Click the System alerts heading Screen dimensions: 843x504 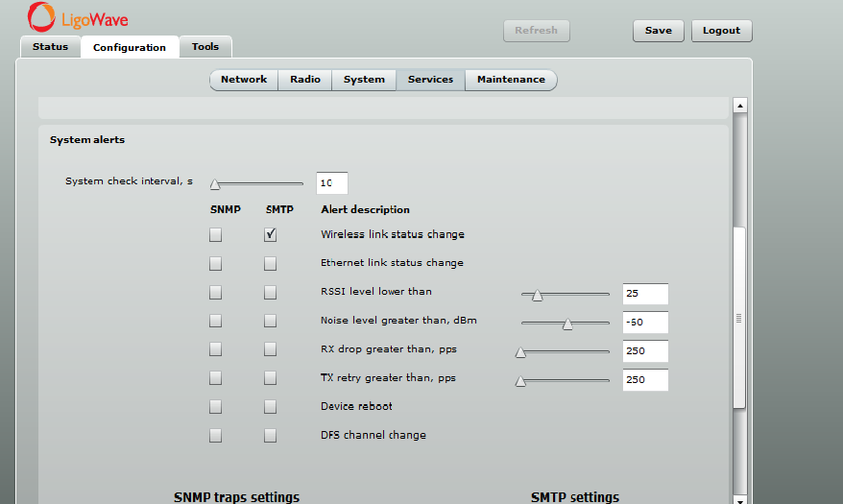(87, 140)
